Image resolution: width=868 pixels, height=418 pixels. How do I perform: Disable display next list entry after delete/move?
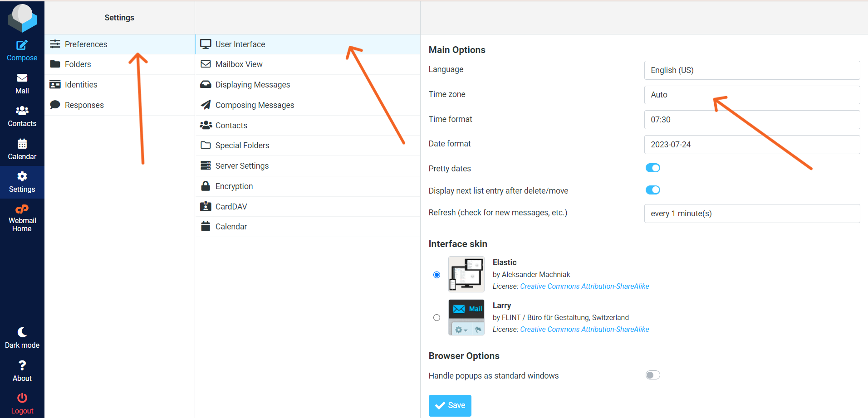(652, 190)
